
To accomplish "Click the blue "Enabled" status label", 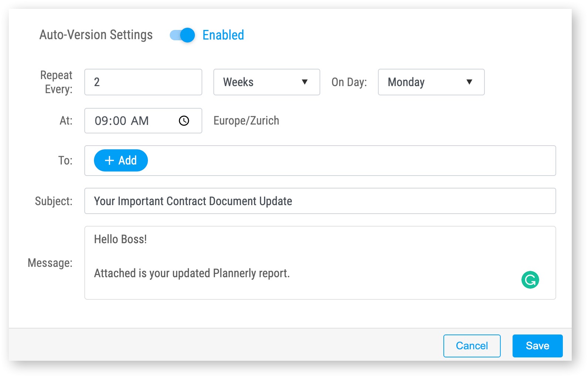I will [223, 35].
